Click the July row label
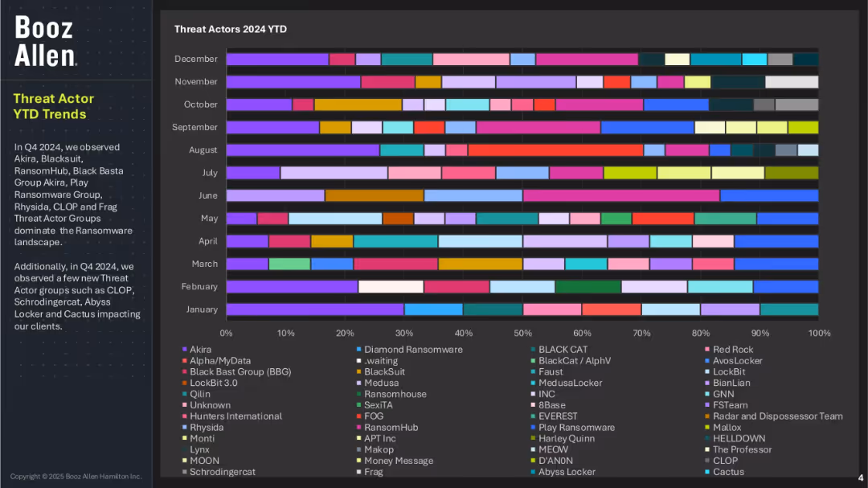This screenshot has height=488, width=868. pyautogui.click(x=209, y=172)
